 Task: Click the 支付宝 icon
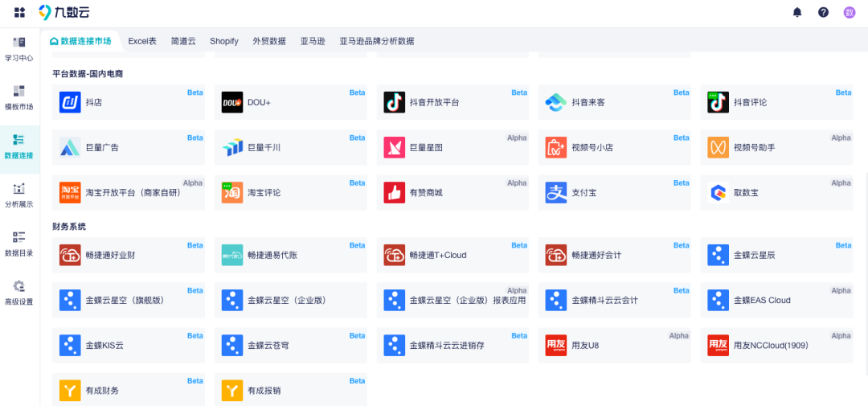pos(556,193)
